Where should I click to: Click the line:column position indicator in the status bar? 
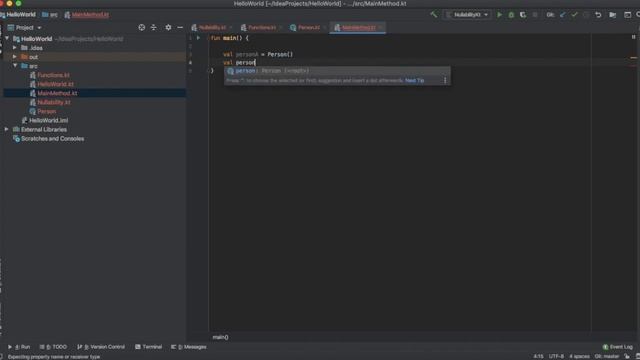click(x=538, y=357)
